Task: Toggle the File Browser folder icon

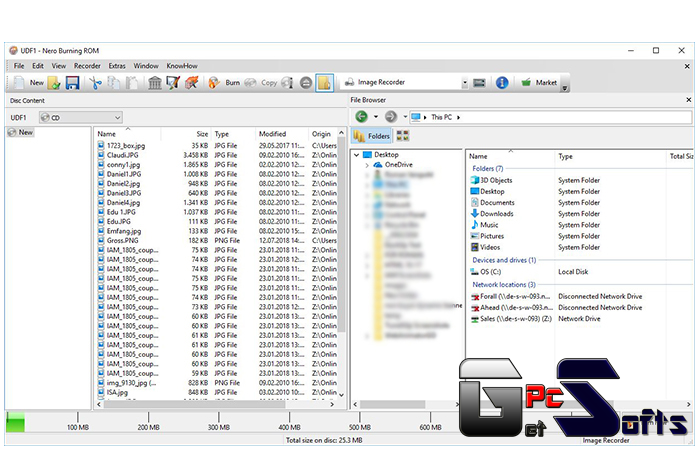Action: [325, 83]
